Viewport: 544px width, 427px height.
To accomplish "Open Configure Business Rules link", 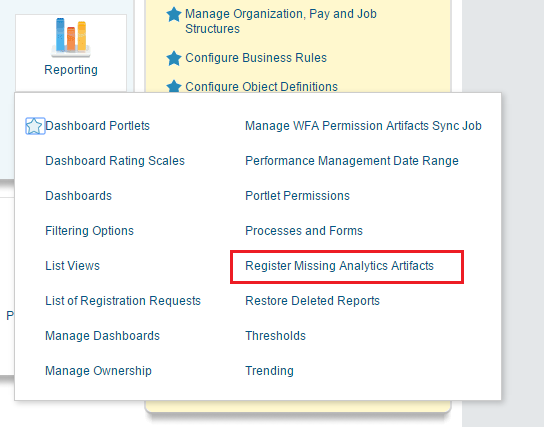I will tap(256, 58).
